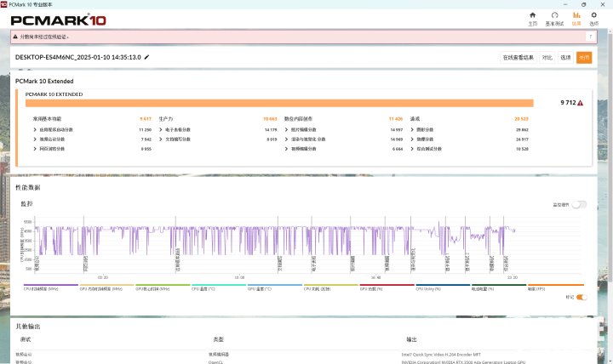Click the warning icon in validation banner
This screenshot has width=613, height=364.
point(15,37)
